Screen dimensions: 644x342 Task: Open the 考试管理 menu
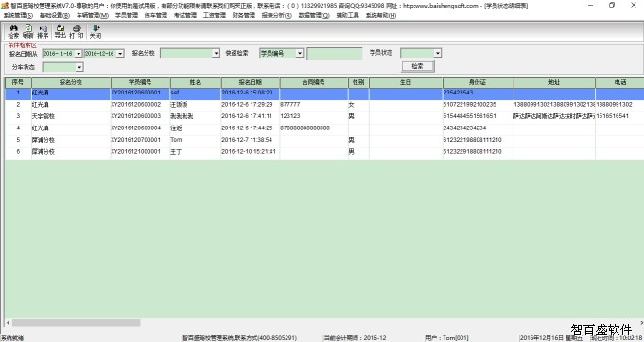184,15
